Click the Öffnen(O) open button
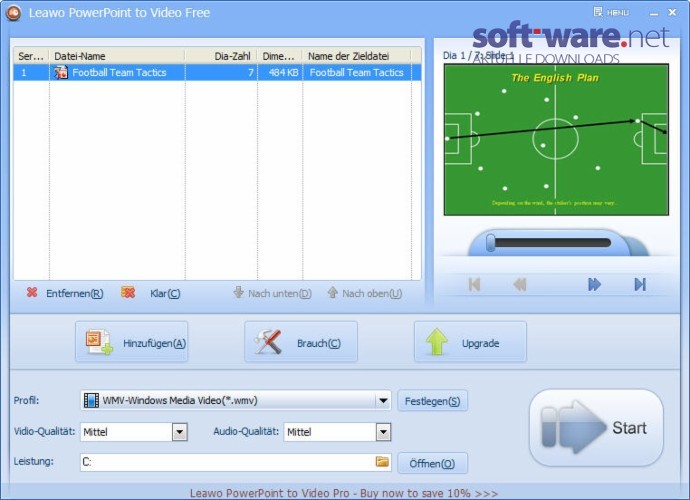 (x=433, y=463)
